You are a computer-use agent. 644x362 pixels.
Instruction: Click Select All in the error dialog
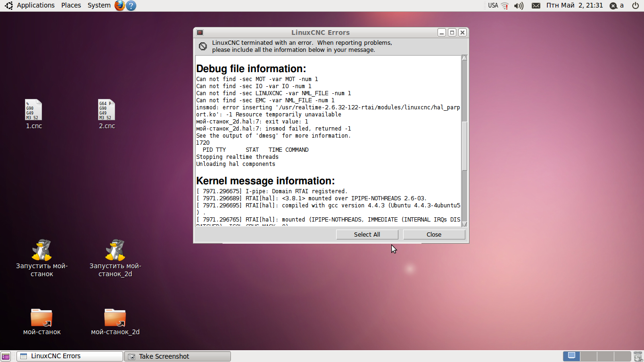pyautogui.click(x=367, y=235)
